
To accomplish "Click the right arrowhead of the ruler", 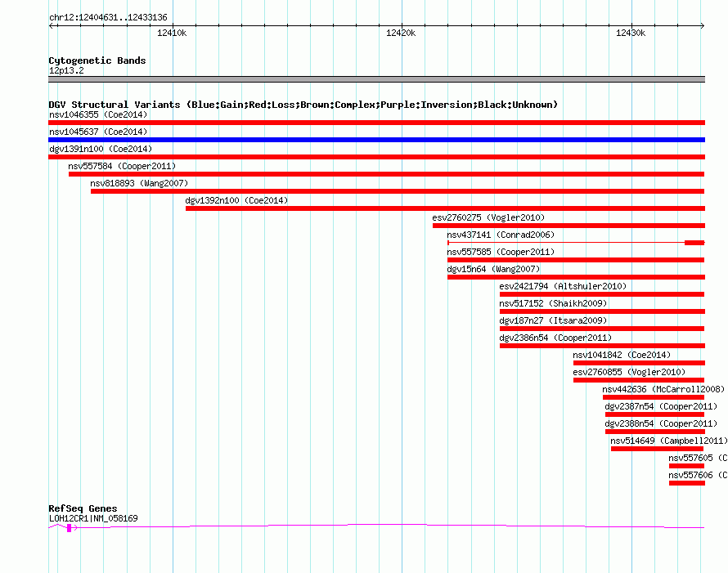I will tap(702, 26).
